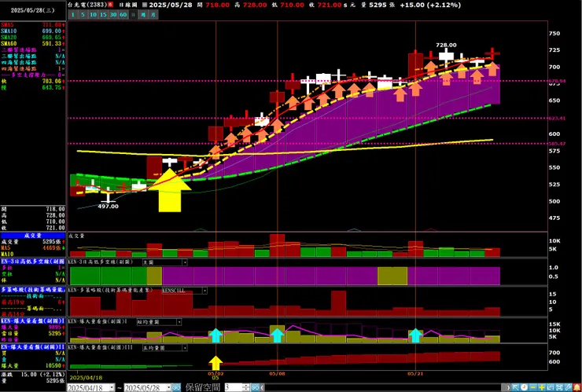Image resolution: width=582 pixels, height=392 pixels.
Task: Click the 爆大量 10590 value in left panel
Action: tap(53, 366)
